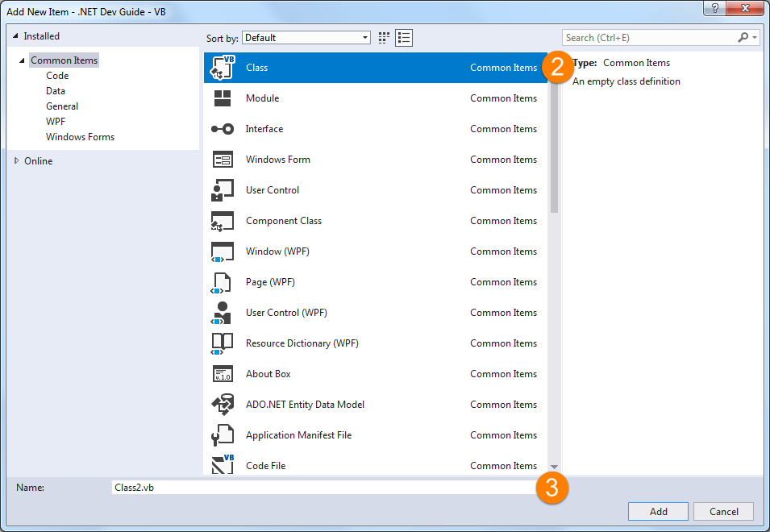Viewport: 770px width, 532px height.
Task: Select the Code category
Action: coord(57,76)
